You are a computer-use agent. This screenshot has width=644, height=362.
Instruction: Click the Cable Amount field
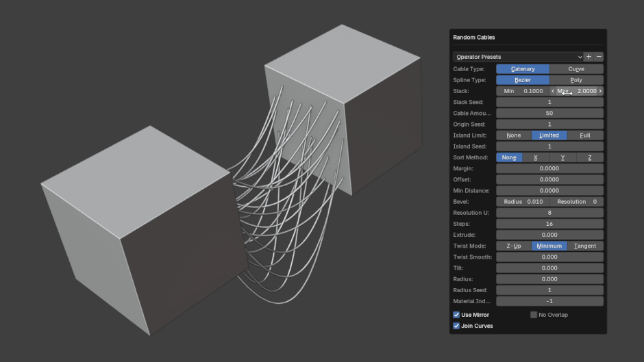(x=549, y=113)
